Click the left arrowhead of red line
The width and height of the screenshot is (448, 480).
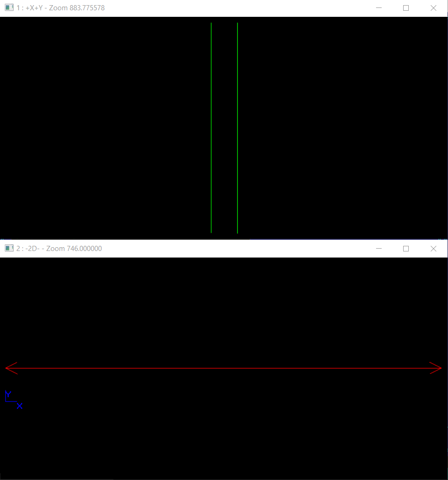[9, 368]
